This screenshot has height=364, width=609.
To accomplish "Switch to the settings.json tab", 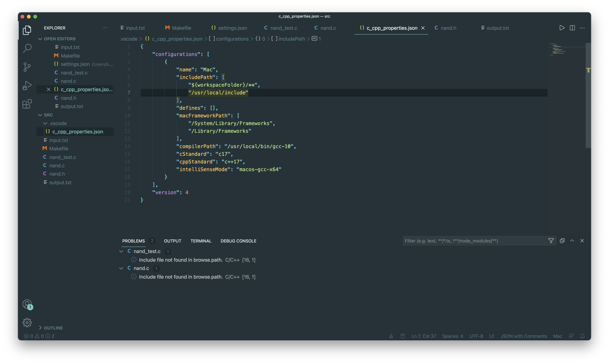I will (x=229, y=28).
